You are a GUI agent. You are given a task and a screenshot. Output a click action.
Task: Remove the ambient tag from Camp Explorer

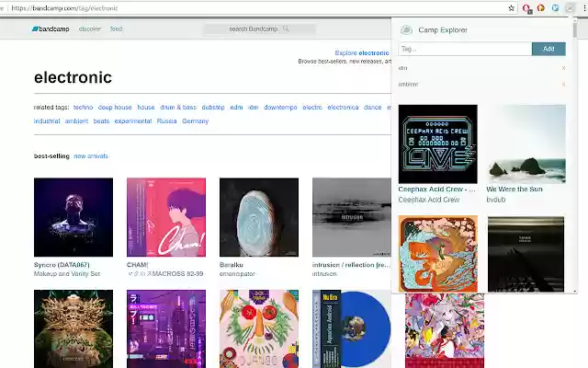[x=563, y=84]
